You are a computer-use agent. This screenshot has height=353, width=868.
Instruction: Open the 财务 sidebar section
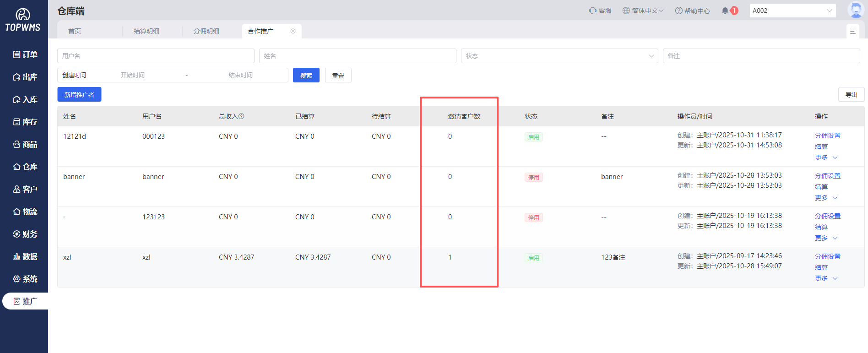pyautogui.click(x=25, y=234)
